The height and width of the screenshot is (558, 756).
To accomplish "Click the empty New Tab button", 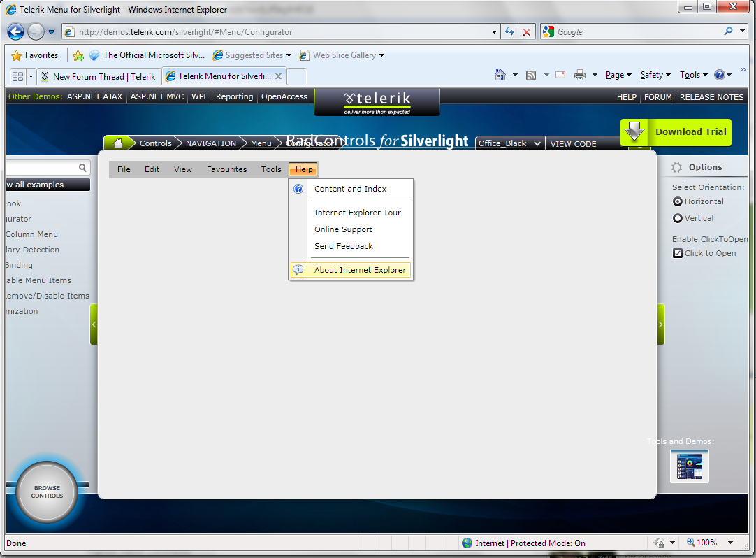I will tap(297, 77).
